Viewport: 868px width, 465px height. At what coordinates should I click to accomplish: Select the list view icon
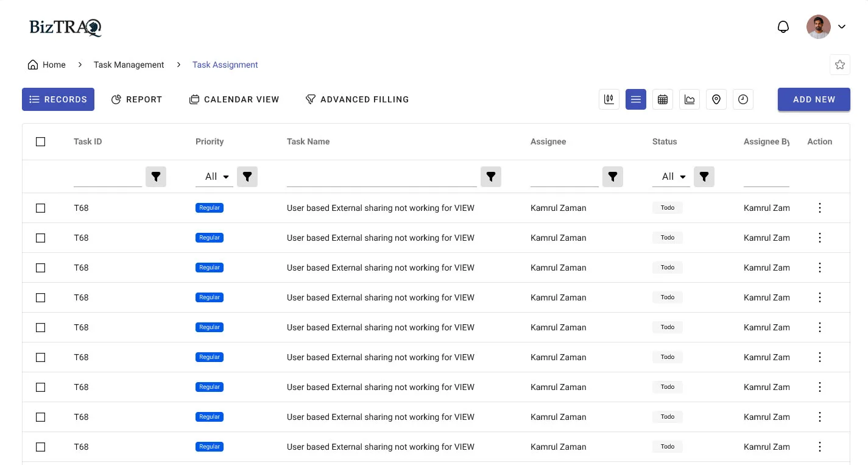point(636,99)
